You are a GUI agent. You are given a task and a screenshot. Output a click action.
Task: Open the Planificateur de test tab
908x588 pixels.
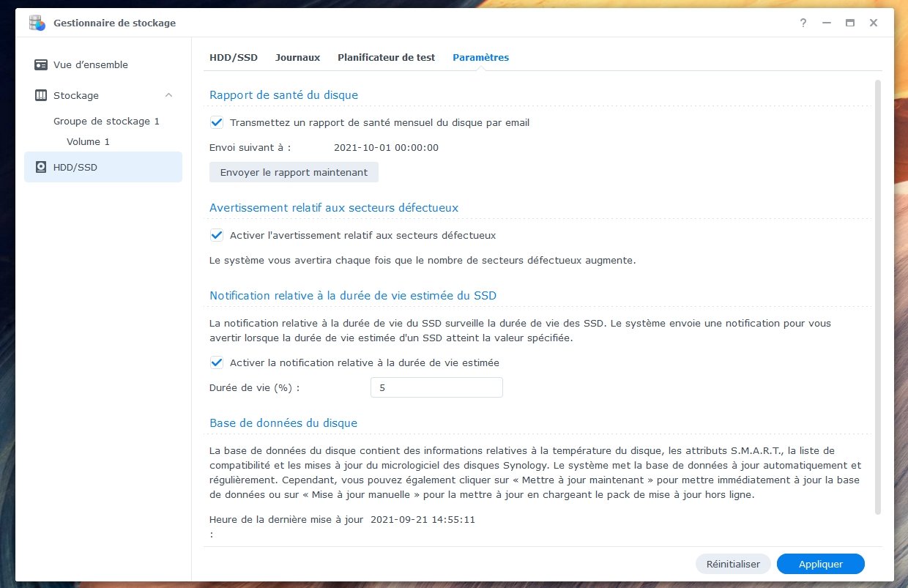tap(386, 57)
